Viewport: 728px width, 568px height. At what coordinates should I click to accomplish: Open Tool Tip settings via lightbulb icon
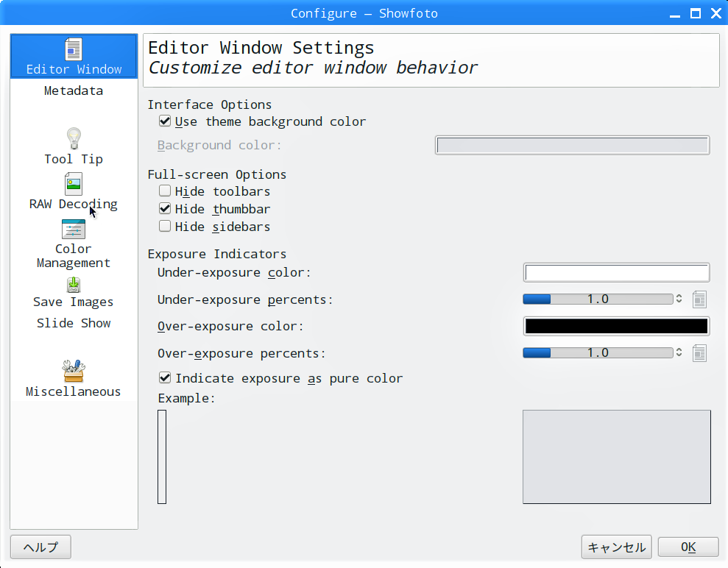pos(74,138)
